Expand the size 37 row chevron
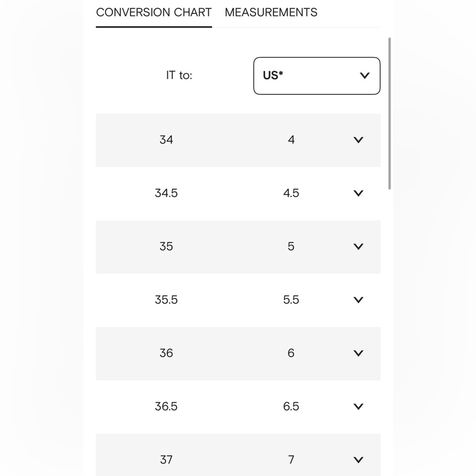The height and width of the screenshot is (476, 476). [x=358, y=460]
